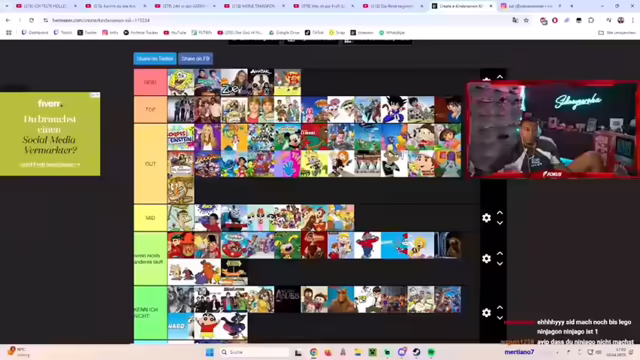Open the Share on Twitter button

coord(155,59)
